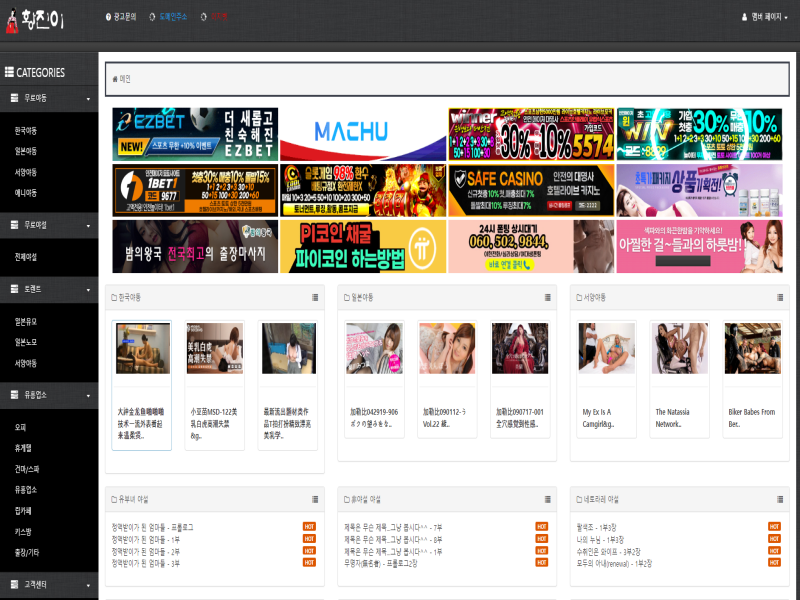
Task: Open list view icon in 한국야동 panel header
Action: [x=315, y=297]
